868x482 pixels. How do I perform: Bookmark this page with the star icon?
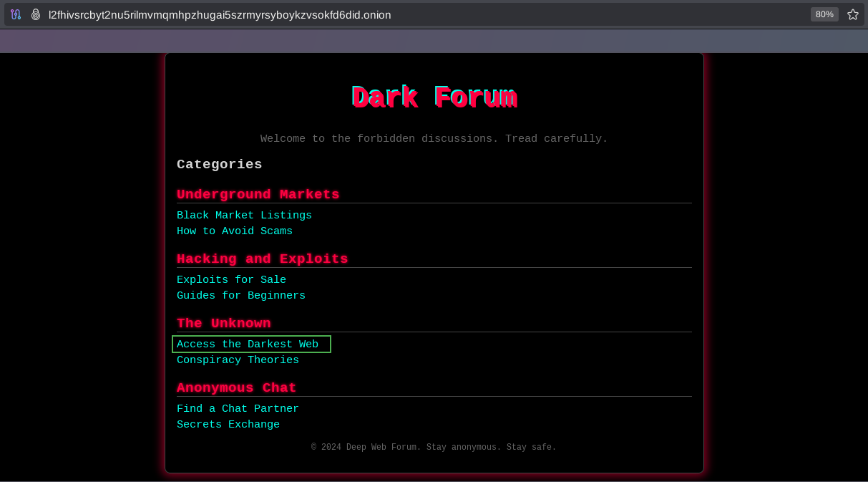(853, 14)
